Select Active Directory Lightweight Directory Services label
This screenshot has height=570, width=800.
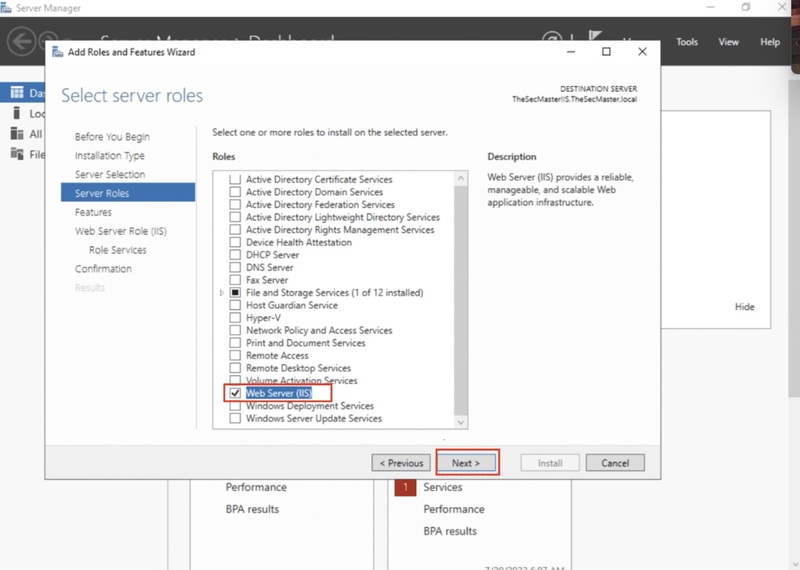(342, 217)
